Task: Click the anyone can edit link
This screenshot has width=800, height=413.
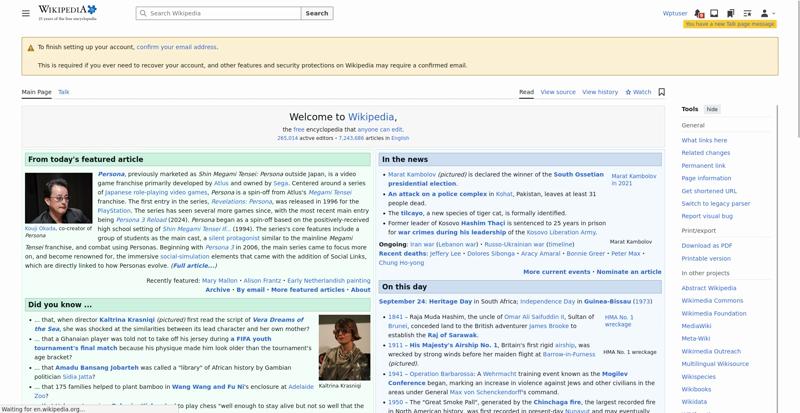Action: [x=380, y=130]
